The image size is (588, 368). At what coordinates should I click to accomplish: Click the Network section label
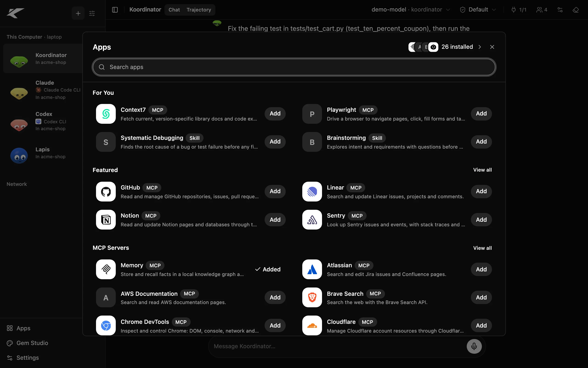pos(17,184)
